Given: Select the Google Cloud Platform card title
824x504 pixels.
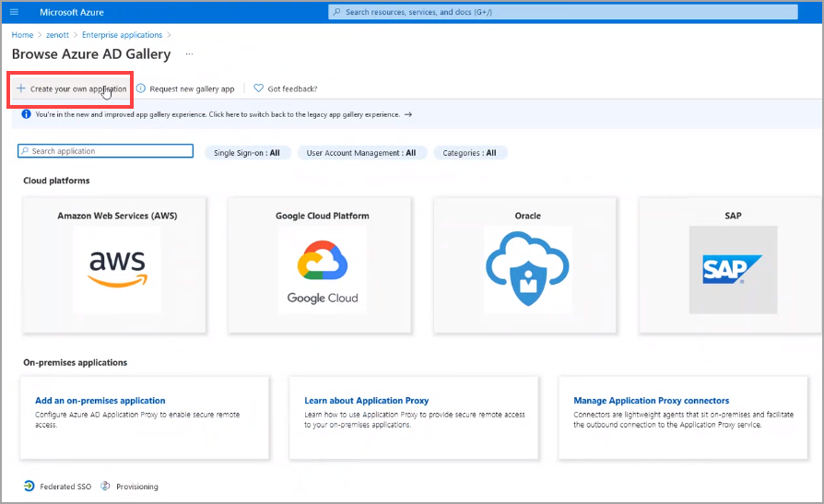Looking at the screenshot, I should tap(323, 216).
